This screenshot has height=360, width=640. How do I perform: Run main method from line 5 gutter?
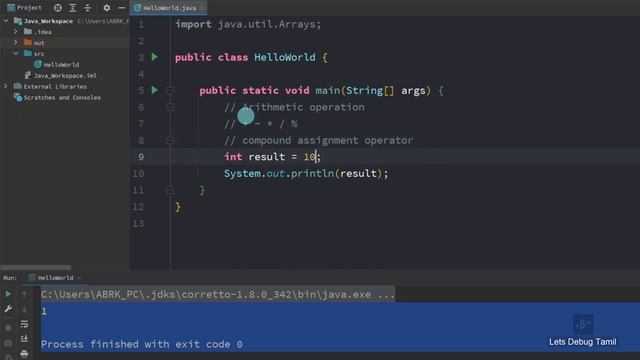pyautogui.click(x=155, y=90)
